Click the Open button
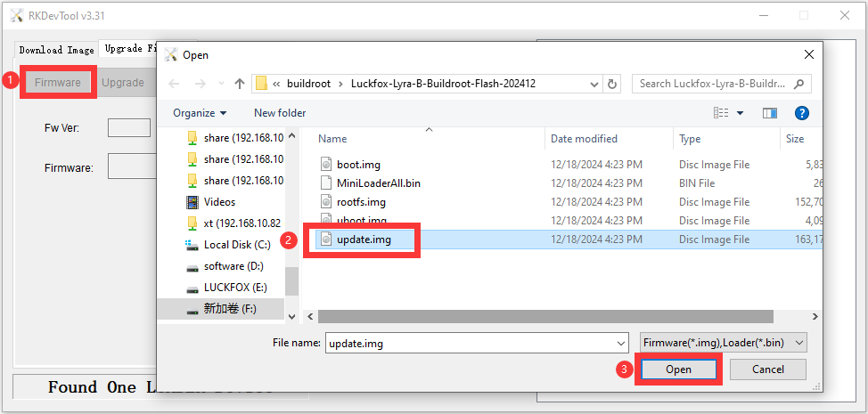 coord(678,369)
